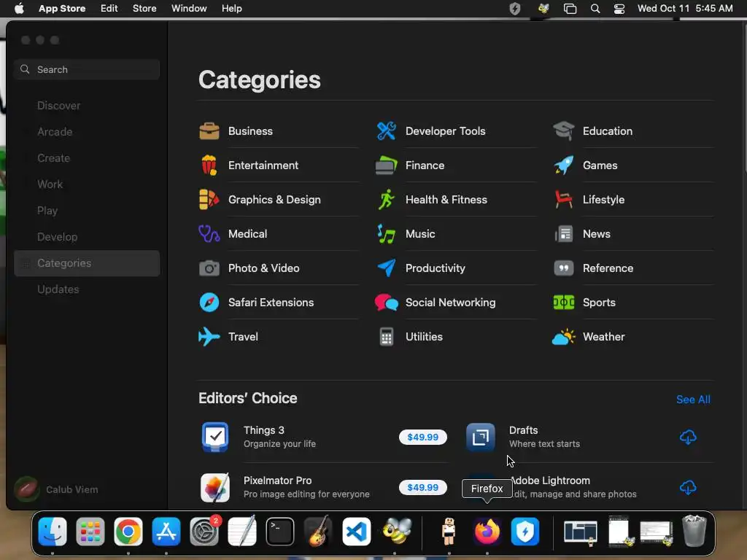The image size is (747, 560).
Task: Open Spotlight search in the menu bar
Action: click(595, 9)
